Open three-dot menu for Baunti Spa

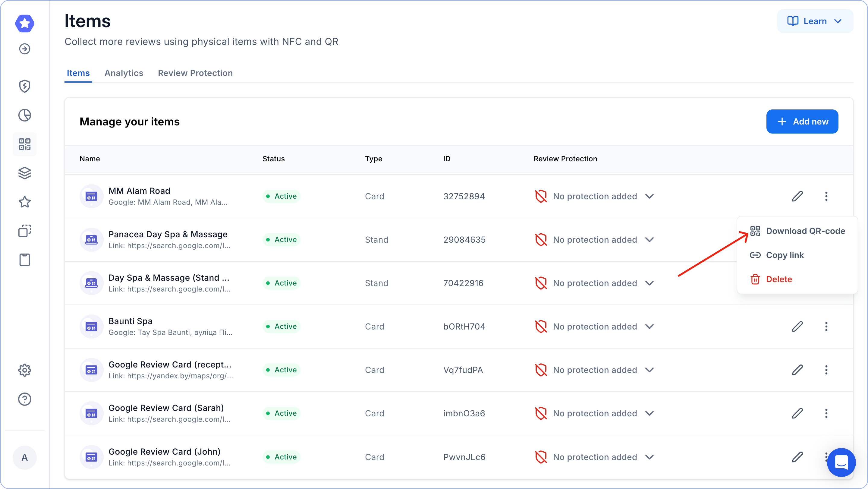tap(826, 326)
